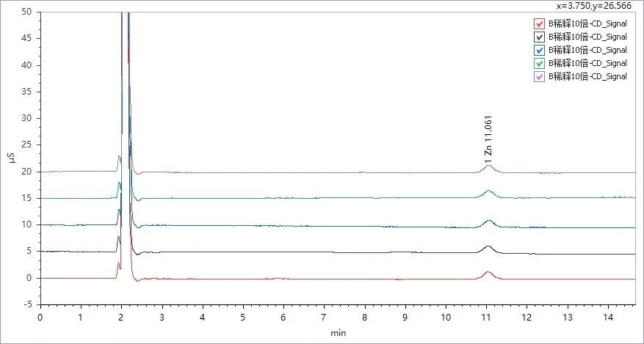Select the Zn peak on the blue trace

click(489, 221)
